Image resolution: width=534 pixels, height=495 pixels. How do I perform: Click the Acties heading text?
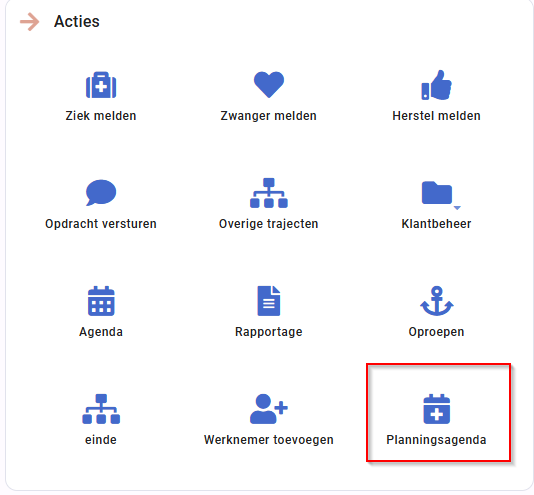tap(77, 21)
